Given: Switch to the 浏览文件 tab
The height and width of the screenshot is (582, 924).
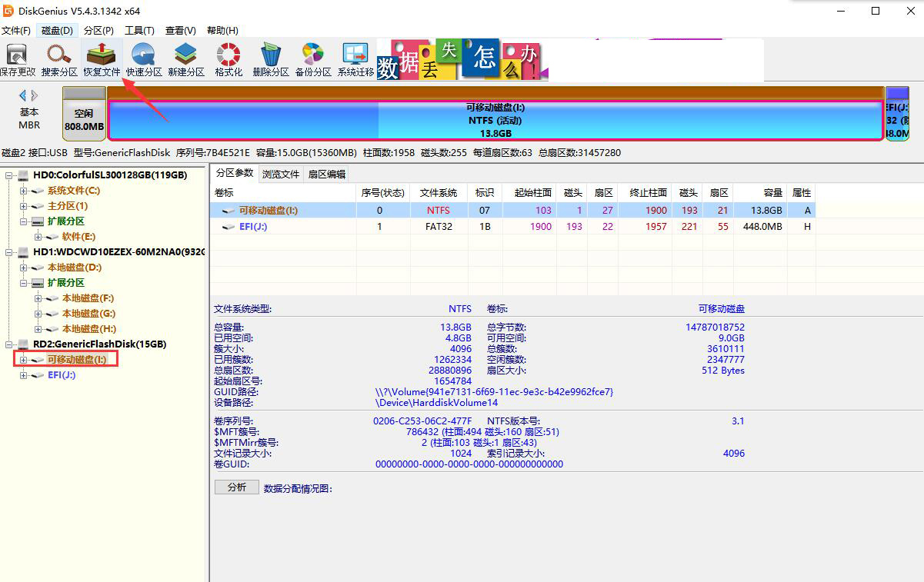Looking at the screenshot, I should (x=282, y=173).
